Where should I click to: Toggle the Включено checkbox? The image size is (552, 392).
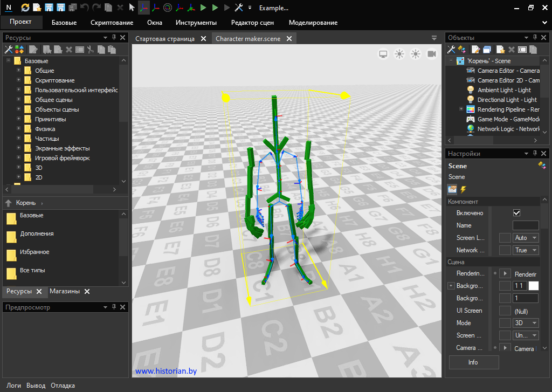tap(516, 213)
